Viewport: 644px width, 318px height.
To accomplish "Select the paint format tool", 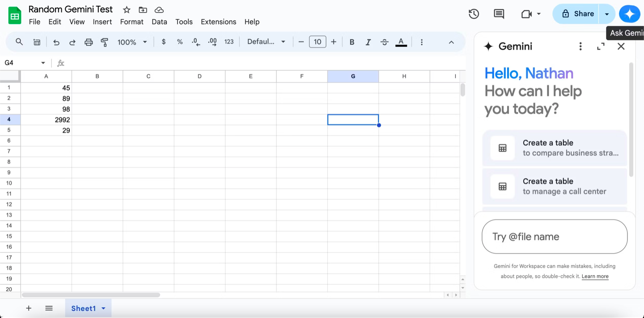I will 105,42.
